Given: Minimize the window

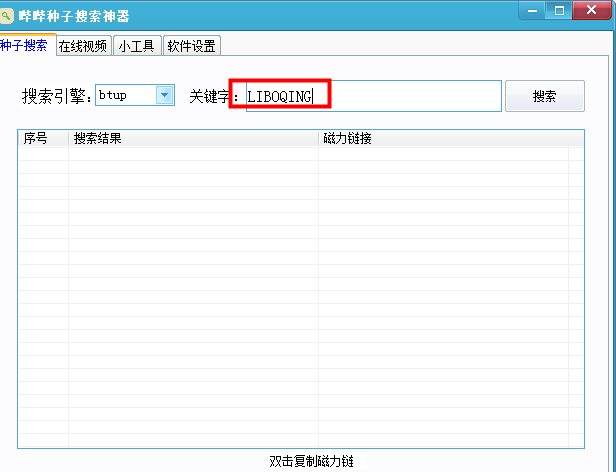Looking at the screenshot, I should [532, 10].
